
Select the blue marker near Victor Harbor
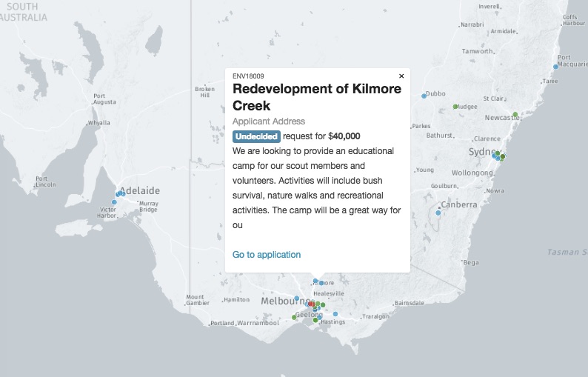[114, 202]
